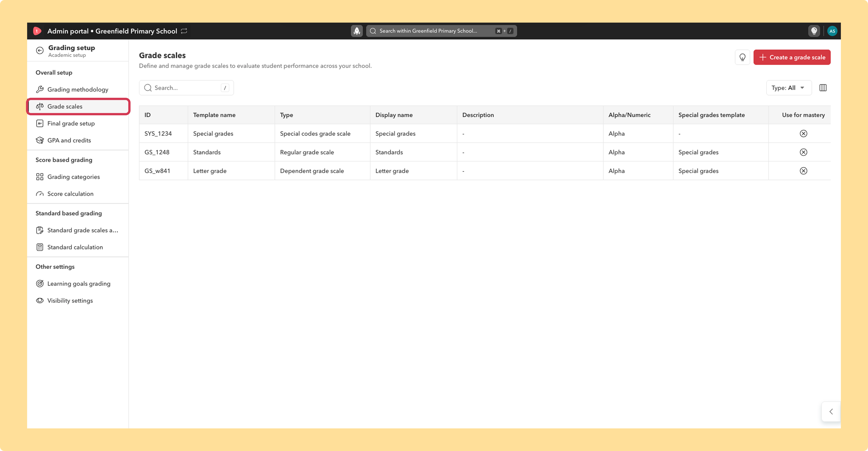The image size is (868, 451).
Task: Click the mastery X icon for SYS_1234
Action: (x=803, y=134)
